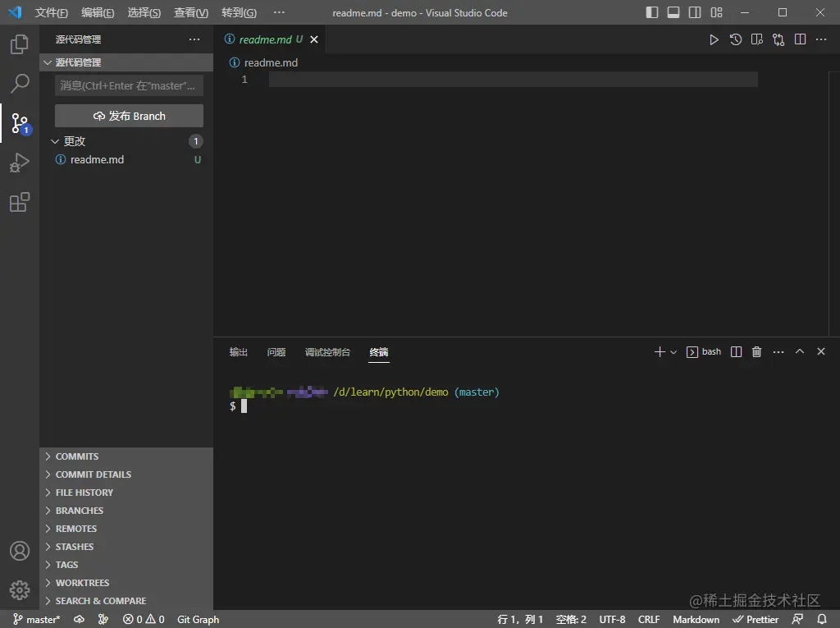Open editor more actions ellipsis
Image resolution: width=840 pixels, height=628 pixels.
821,39
